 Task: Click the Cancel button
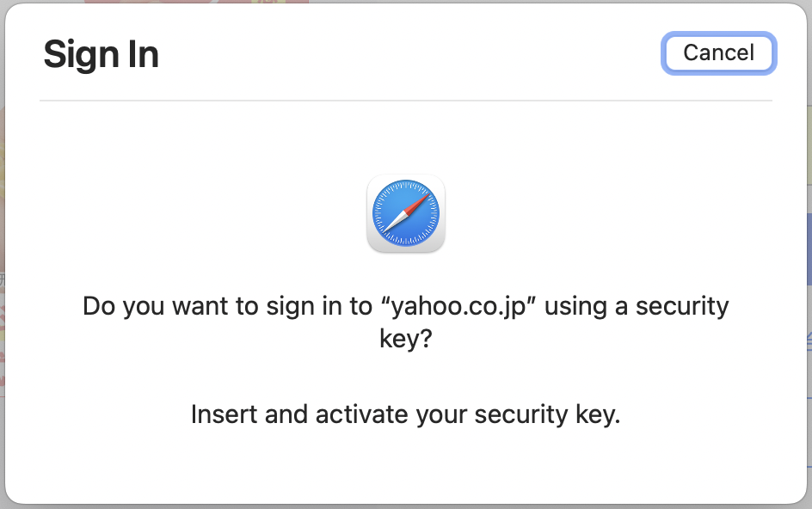tap(718, 53)
